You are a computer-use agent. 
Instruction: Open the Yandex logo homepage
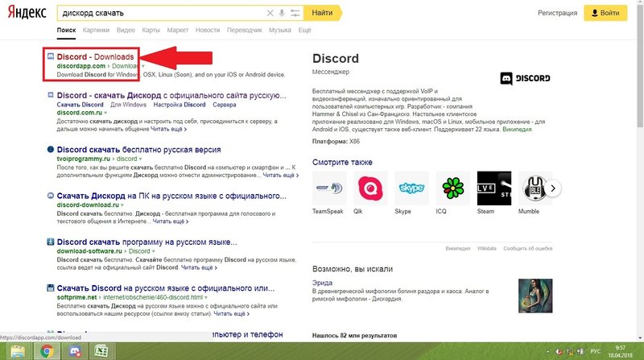click(27, 13)
